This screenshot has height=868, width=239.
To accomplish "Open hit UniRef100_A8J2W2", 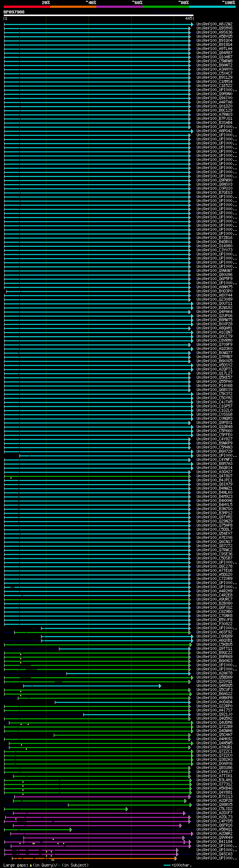I will (x=214, y=24).
